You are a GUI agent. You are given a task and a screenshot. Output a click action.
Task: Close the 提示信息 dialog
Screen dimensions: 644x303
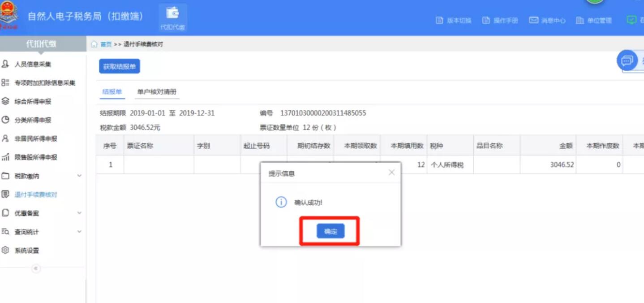tap(391, 172)
